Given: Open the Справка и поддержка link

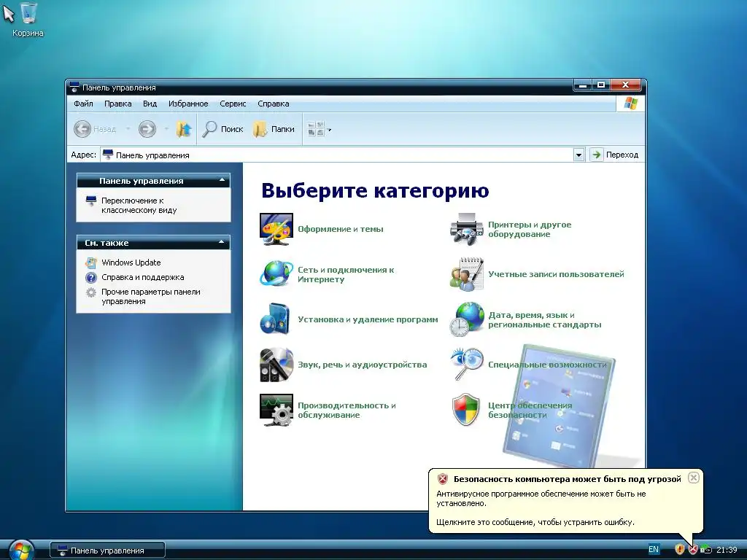Looking at the screenshot, I should [142, 277].
